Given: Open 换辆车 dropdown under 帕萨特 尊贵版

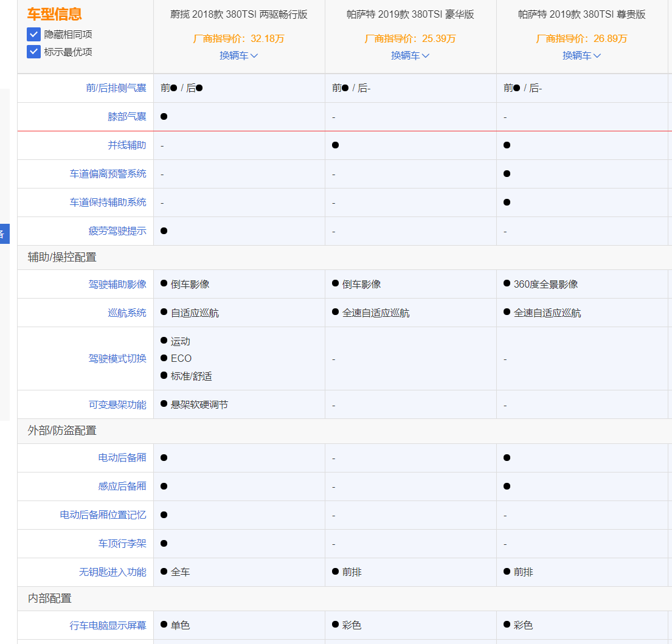Looking at the screenshot, I should pyautogui.click(x=581, y=56).
